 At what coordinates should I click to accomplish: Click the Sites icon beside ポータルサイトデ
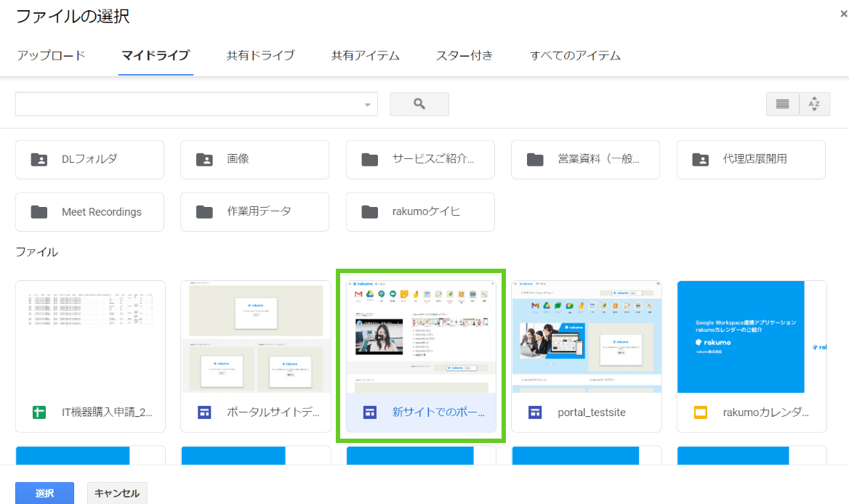204,412
